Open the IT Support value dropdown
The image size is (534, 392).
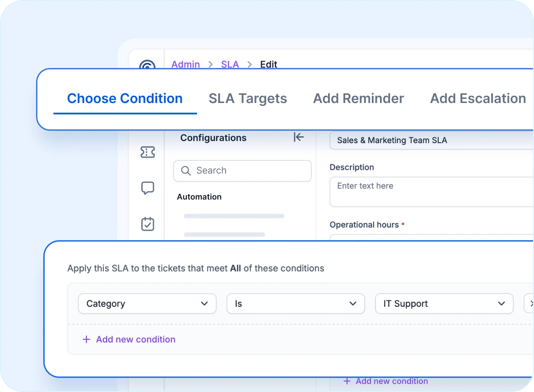[x=444, y=303]
